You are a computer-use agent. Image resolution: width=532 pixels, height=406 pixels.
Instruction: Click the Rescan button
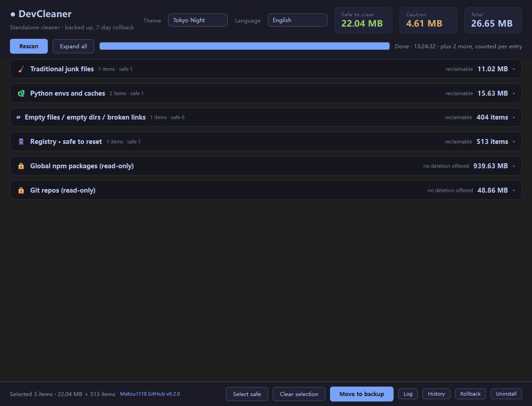click(29, 46)
